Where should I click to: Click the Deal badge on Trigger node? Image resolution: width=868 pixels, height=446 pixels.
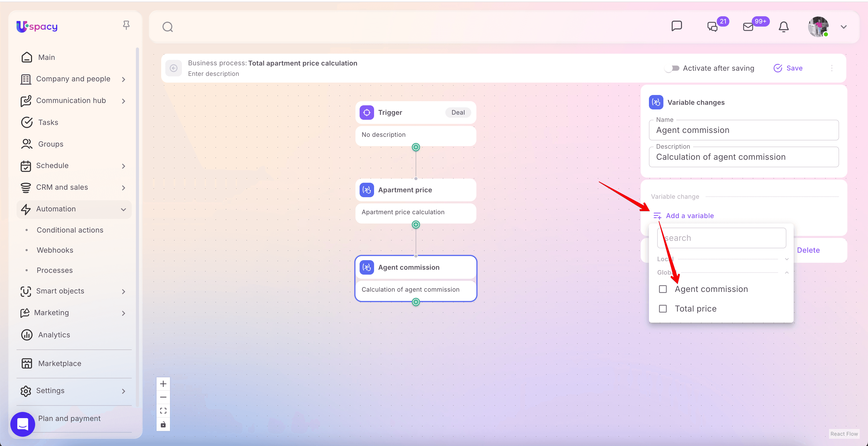point(458,113)
